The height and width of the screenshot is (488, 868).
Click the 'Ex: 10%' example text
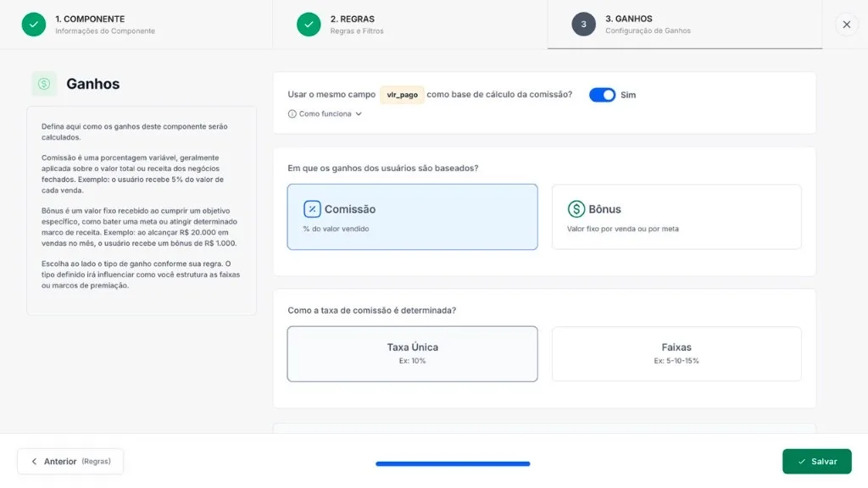click(x=413, y=361)
